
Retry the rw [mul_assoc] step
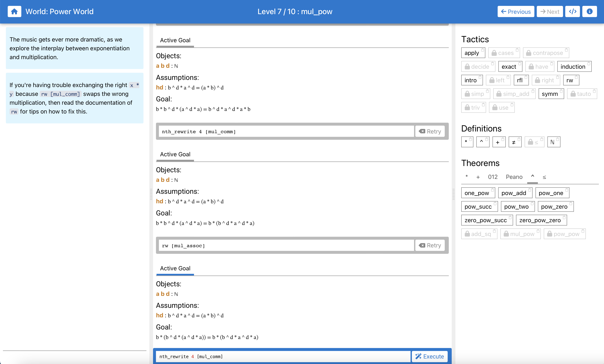click(430, 245)
